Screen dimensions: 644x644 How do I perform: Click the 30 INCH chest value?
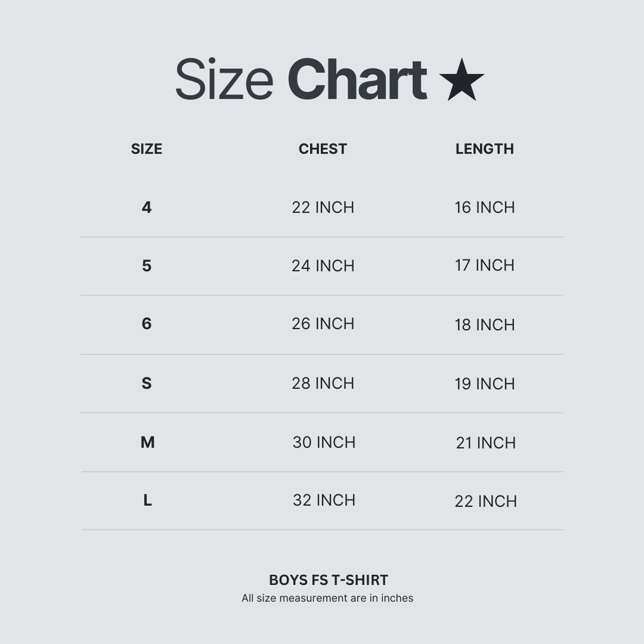323,442
